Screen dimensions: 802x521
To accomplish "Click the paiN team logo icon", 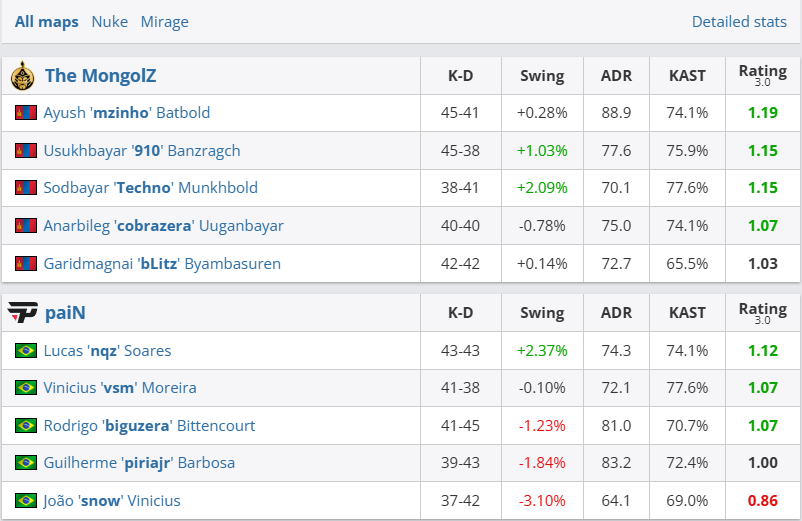I will pos(22,313).
